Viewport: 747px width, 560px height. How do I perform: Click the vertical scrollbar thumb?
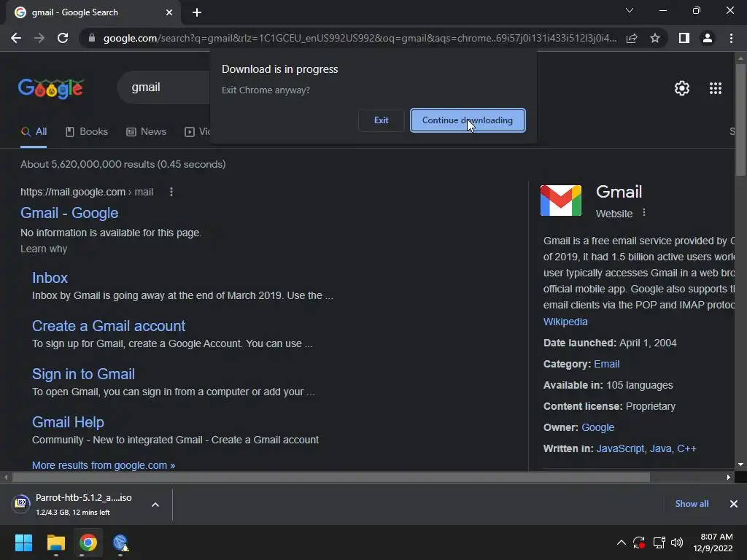click(740, 119)
